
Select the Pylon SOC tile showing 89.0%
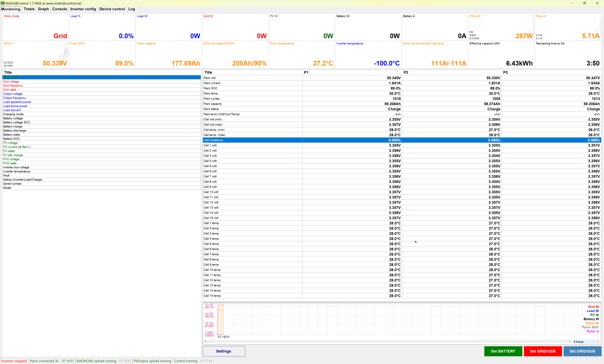coord(102,54)
